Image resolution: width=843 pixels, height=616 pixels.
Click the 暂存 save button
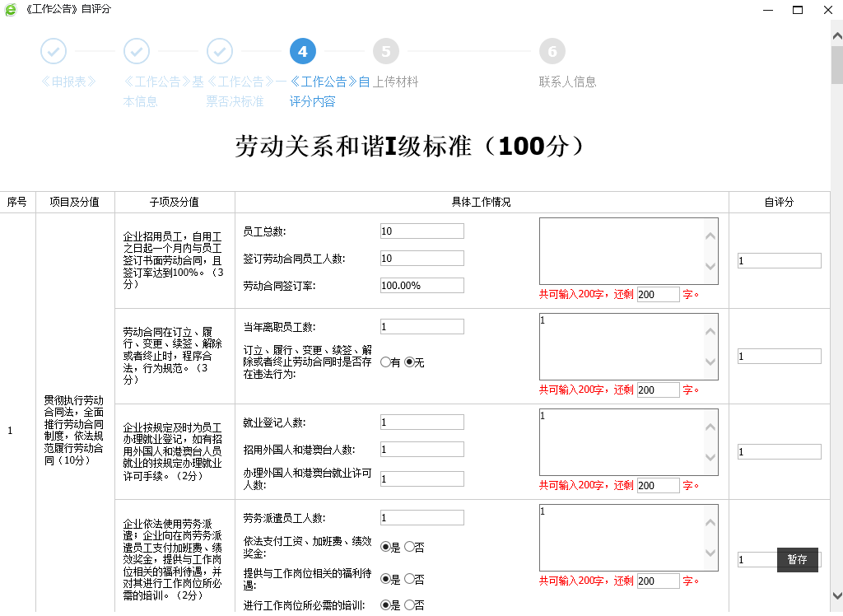click(797, 559)
